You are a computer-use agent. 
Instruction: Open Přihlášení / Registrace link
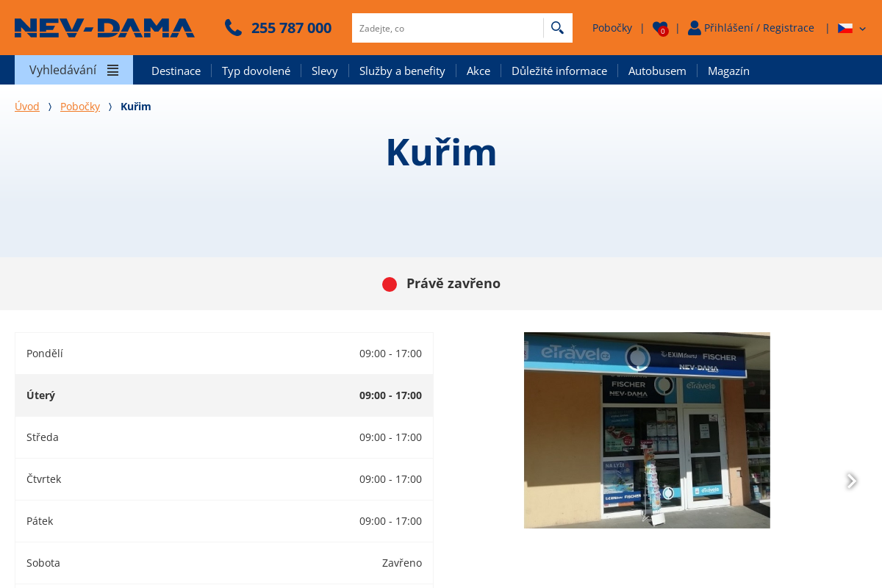(x=759, y=28)
